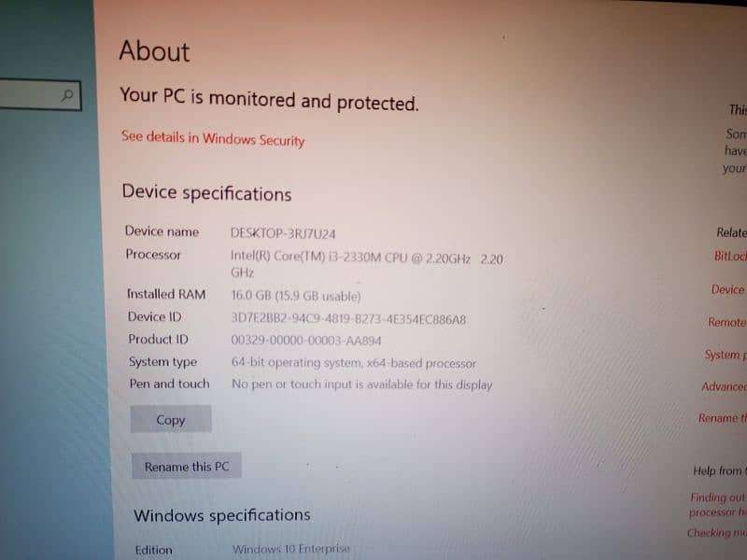Click the Device ID value text
This screenshot has height=560, width=747.
point(348,318)
